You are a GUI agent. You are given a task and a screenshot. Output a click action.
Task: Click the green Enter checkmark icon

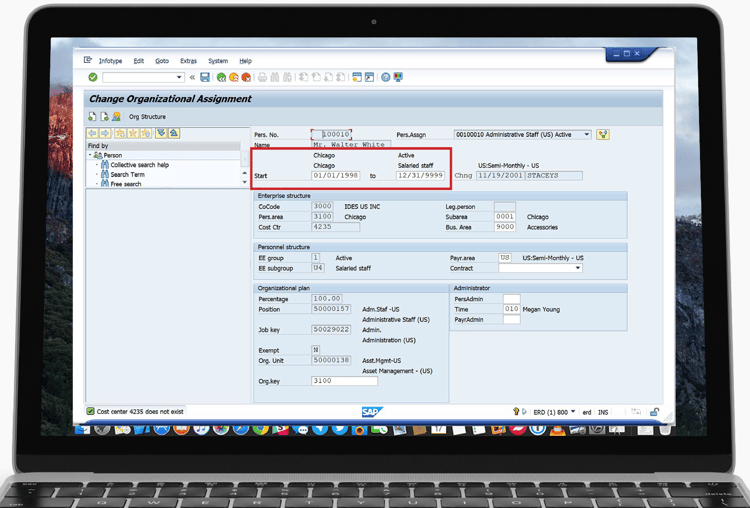pos(93,77)
